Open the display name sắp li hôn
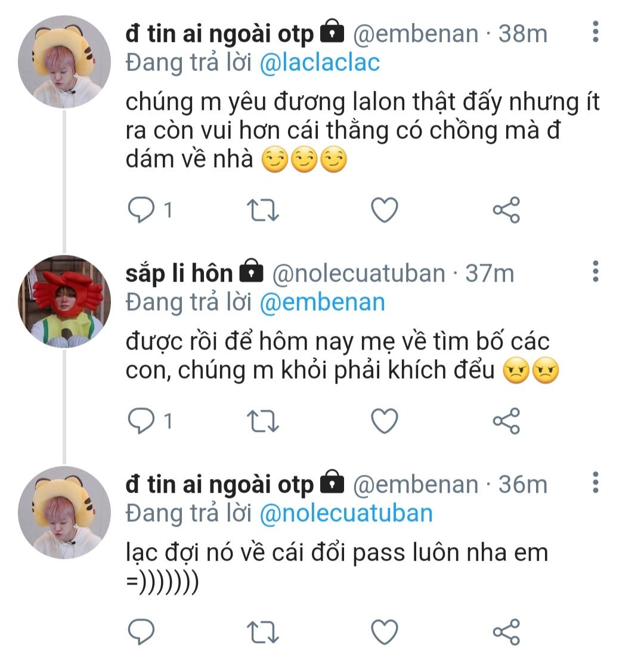This screenshot has height=655, width=644. pos(179,273)
